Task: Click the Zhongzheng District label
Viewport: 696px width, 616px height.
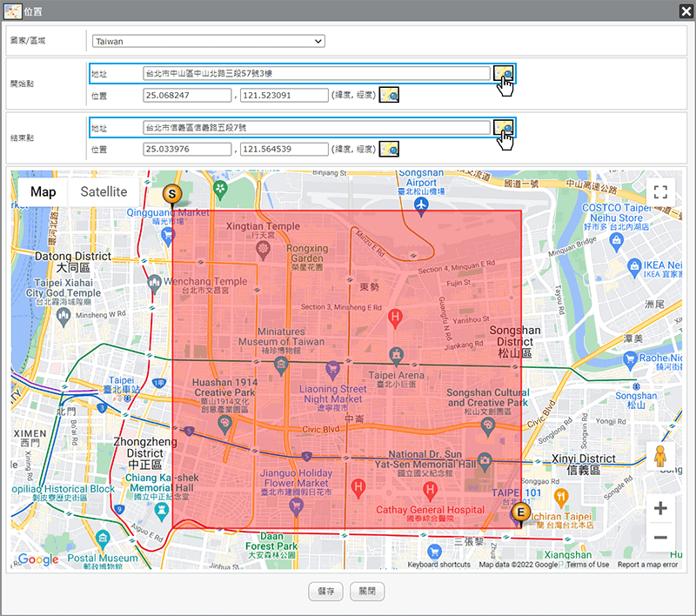Action: coord(145,453)
